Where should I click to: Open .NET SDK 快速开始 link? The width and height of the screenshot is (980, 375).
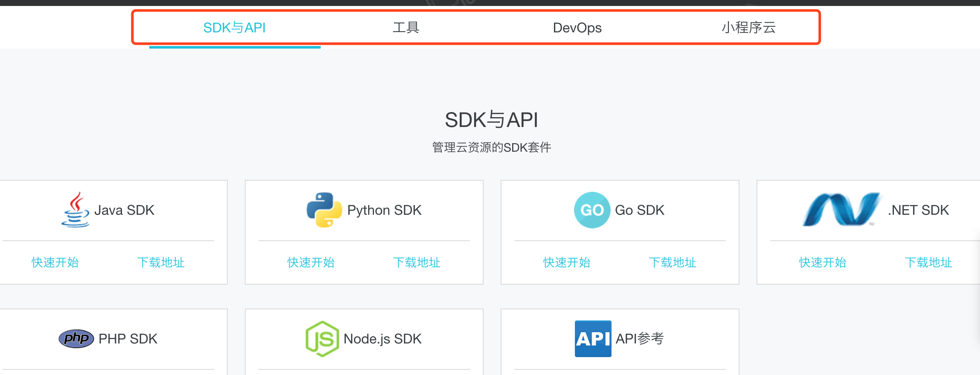pos(823,262)
